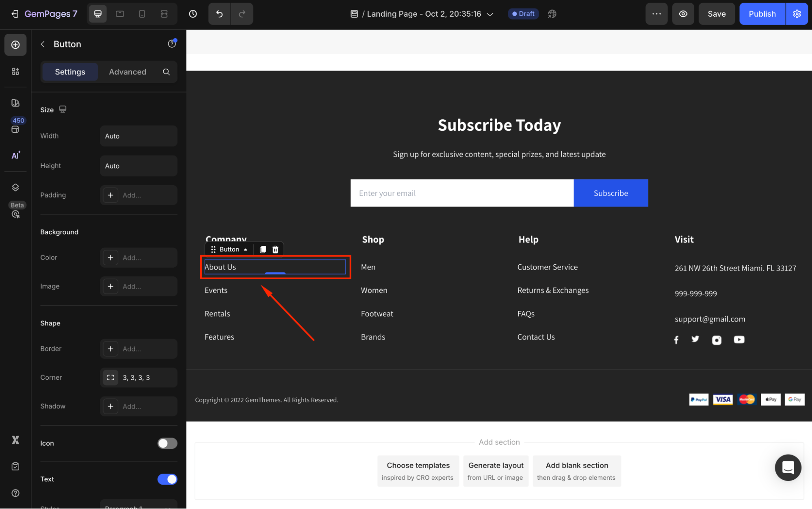812x509 pixels.
Task: Open version history clock icon
Action: (193, 14)
